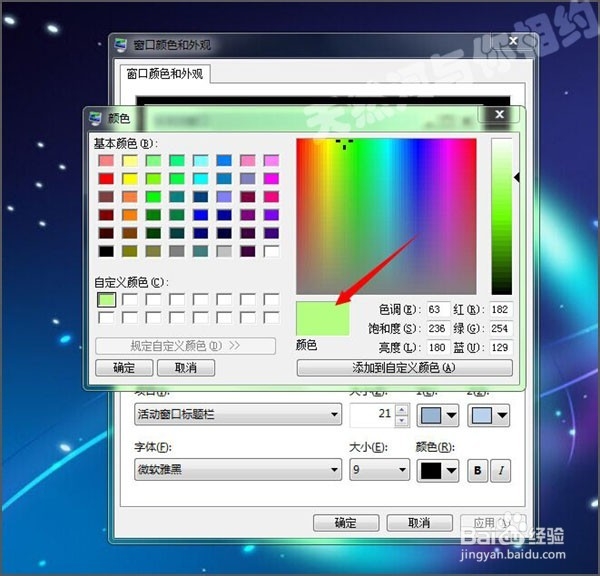Close the 颜色 dialog
The image size is (600, 576).
point(499,114)
